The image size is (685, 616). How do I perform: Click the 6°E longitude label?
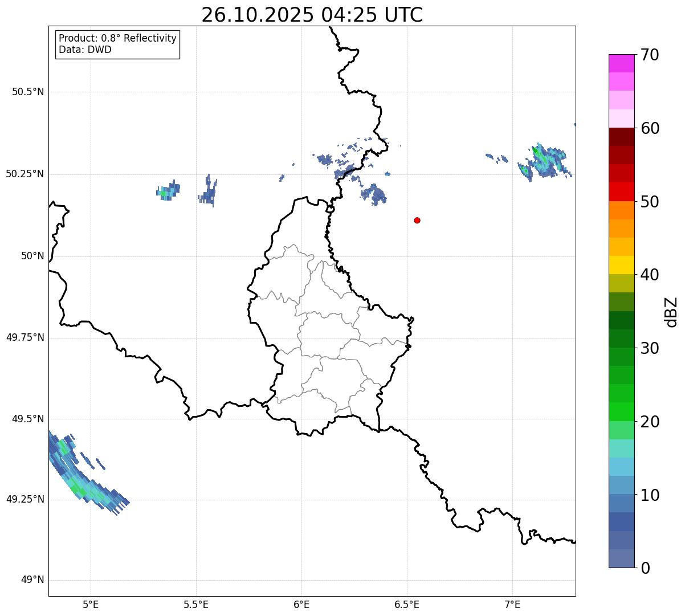301,604
